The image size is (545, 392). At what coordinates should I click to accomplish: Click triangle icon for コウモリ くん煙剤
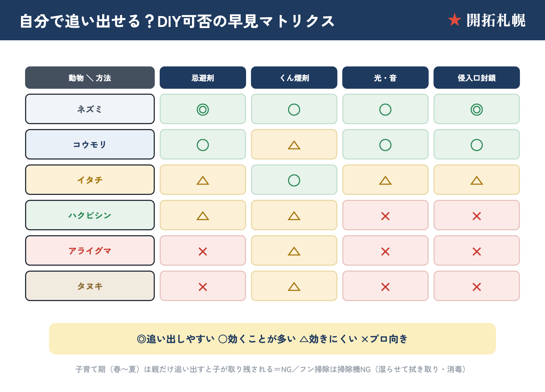point(294,145)
